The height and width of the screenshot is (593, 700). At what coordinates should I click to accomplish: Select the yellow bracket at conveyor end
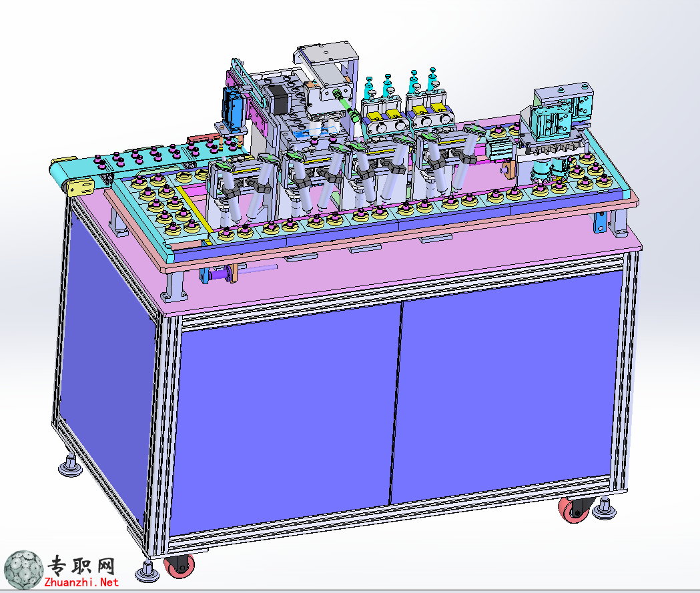point(82,185)
